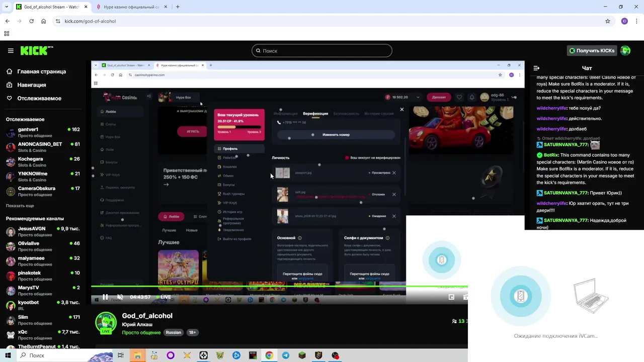
Task: Click Изменить номер in the stream
Action: [336, 135]
